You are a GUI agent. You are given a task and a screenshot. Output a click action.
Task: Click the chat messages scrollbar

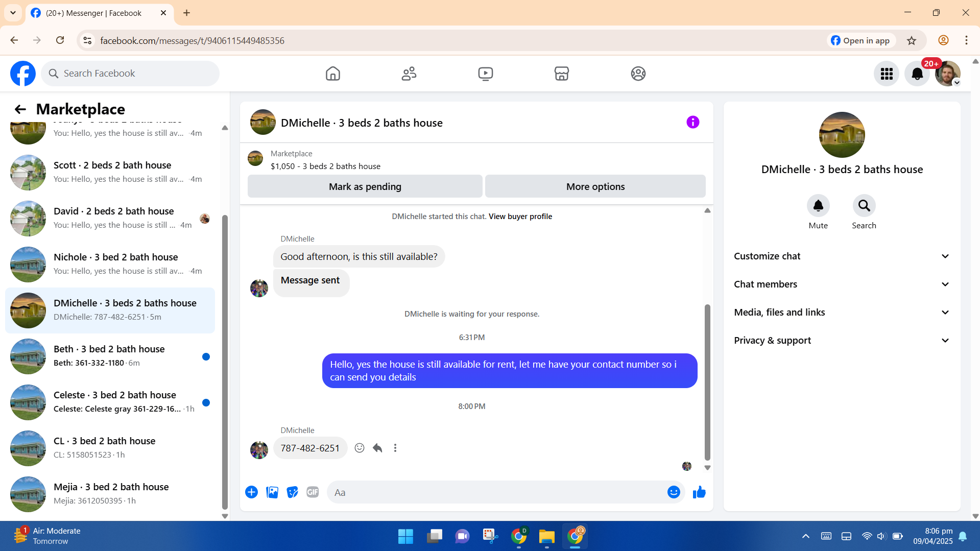[x=707, y=382]
